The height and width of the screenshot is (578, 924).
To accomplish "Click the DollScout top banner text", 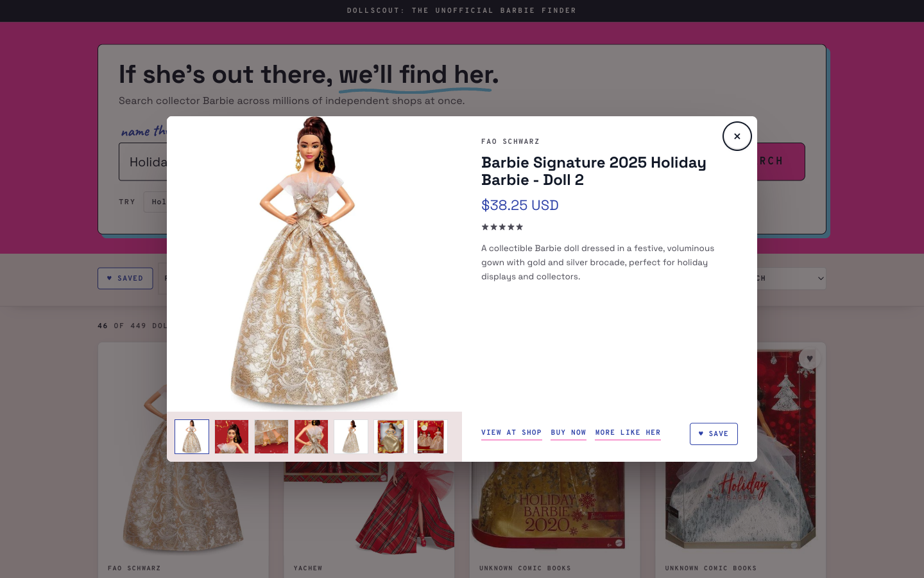I will [x=461, y=11].
